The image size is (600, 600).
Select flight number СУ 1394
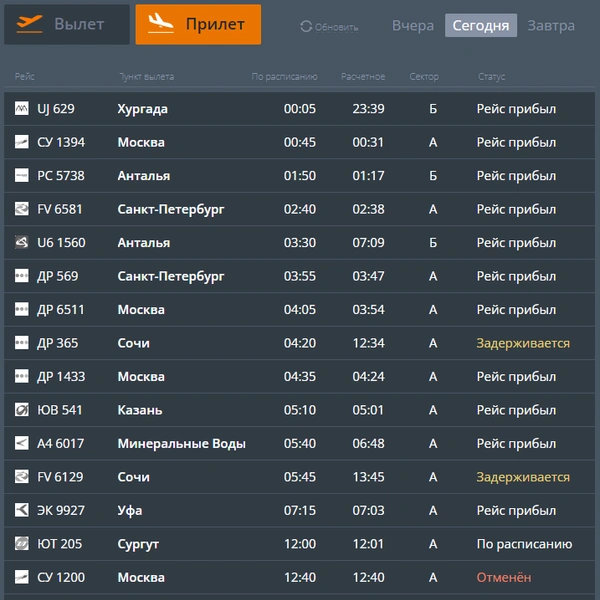click(x=61, y=142)
